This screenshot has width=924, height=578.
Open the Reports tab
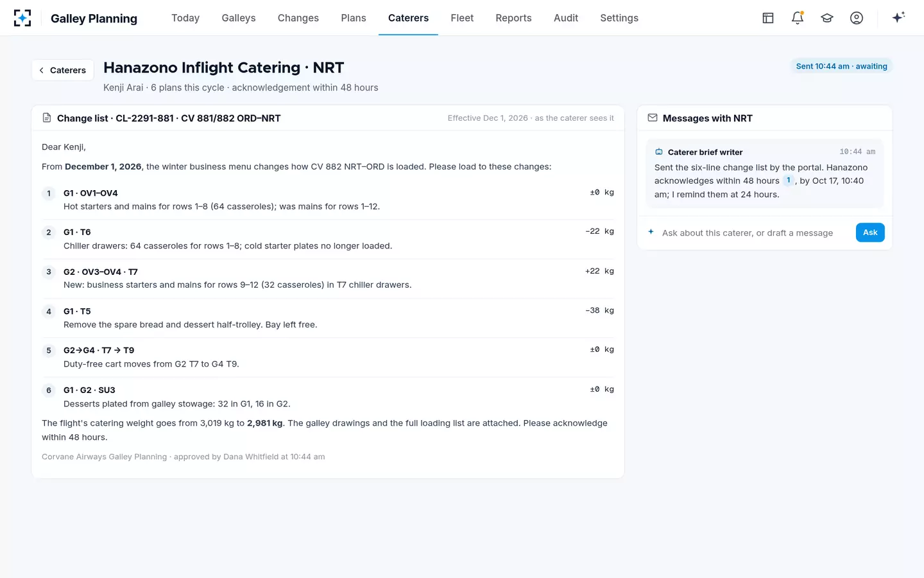click(x=513, y=18)
